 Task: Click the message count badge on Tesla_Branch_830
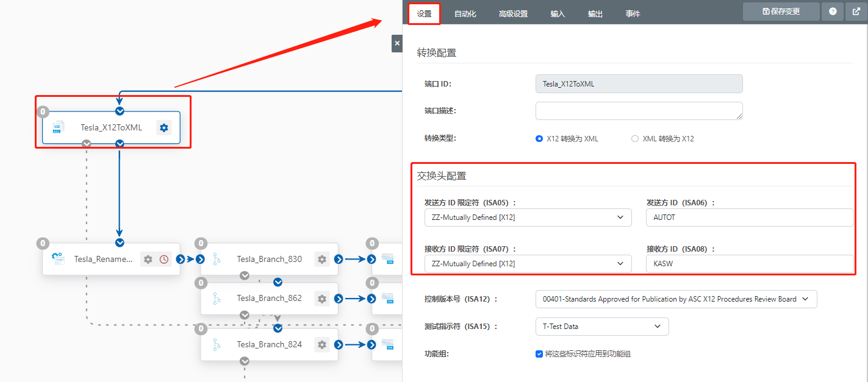coord(201,243)
